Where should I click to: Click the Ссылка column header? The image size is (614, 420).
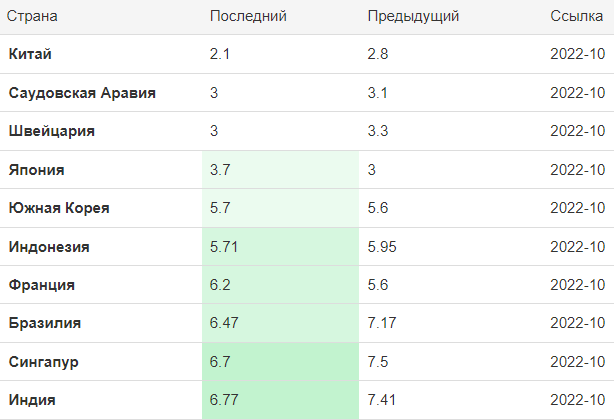(576, 16)
